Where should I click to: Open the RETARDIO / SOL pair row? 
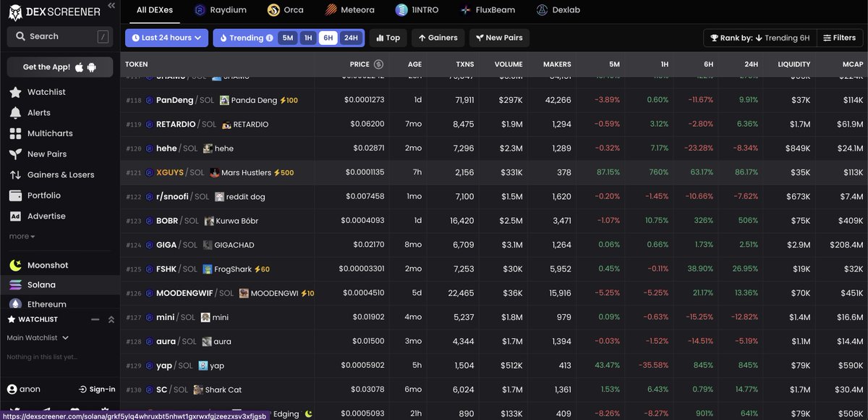pos(494,125)
